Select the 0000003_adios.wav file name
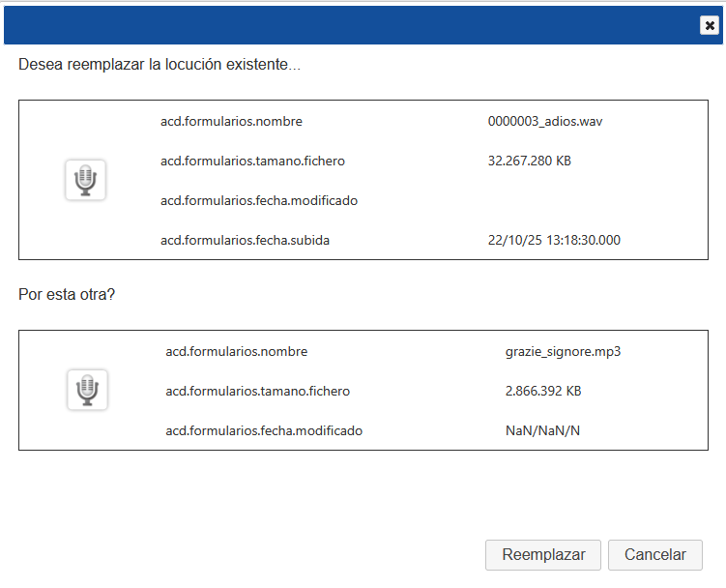Image resolution: width=726 pixels, height=588 pixels. click(545, 122)
